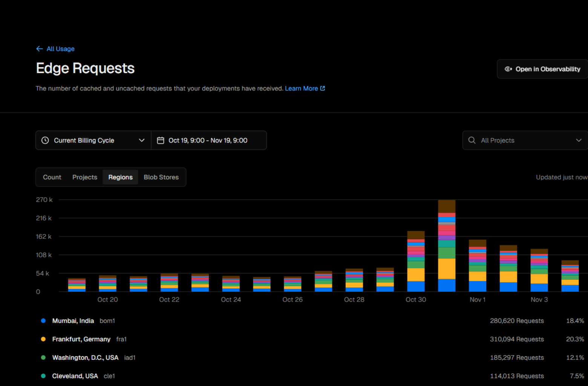Image resolution: width=588 pixels, height=386 pixels.
Task: Click the back arrow beside All Usage
Action: click(39, 49)
